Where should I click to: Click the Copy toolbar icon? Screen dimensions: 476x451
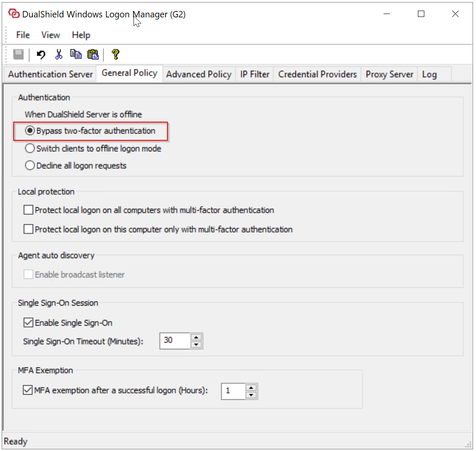[76, 54]
